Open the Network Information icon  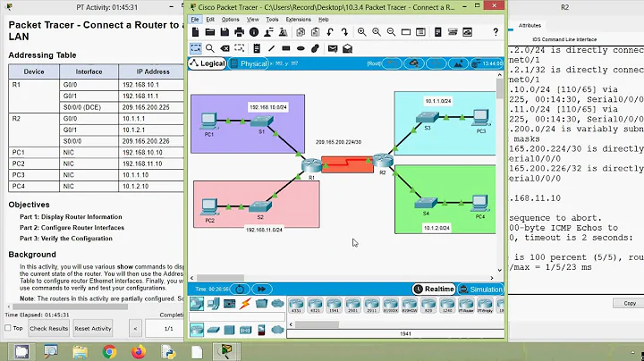pos(254,32)
